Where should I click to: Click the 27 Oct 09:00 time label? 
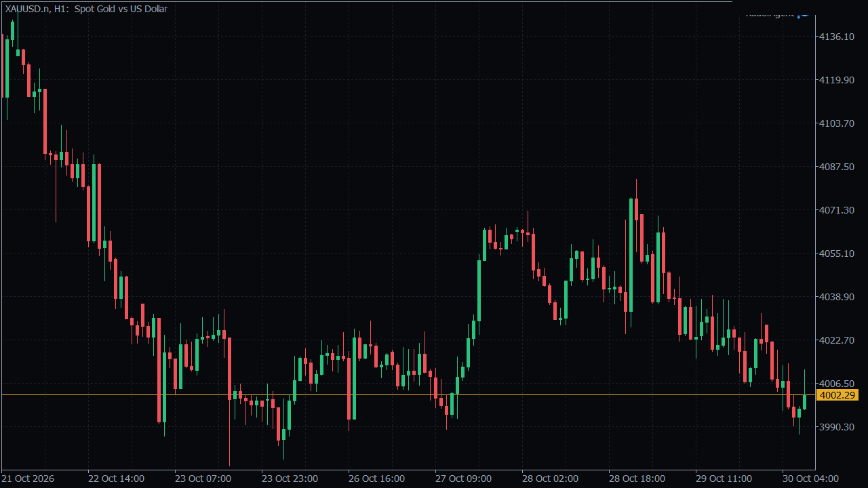464,479
